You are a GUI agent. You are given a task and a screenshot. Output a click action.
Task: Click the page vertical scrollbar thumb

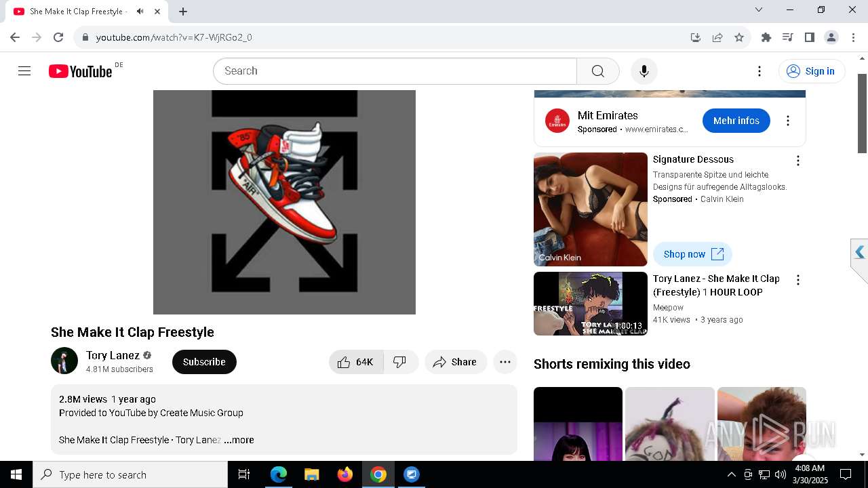pos(863,113)
